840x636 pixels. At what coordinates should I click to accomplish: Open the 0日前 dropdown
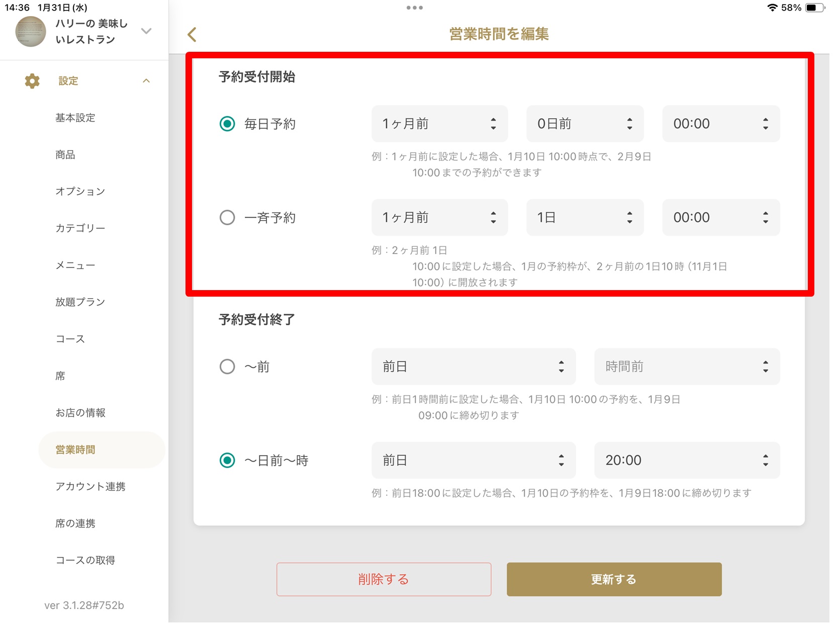[585, 124]
